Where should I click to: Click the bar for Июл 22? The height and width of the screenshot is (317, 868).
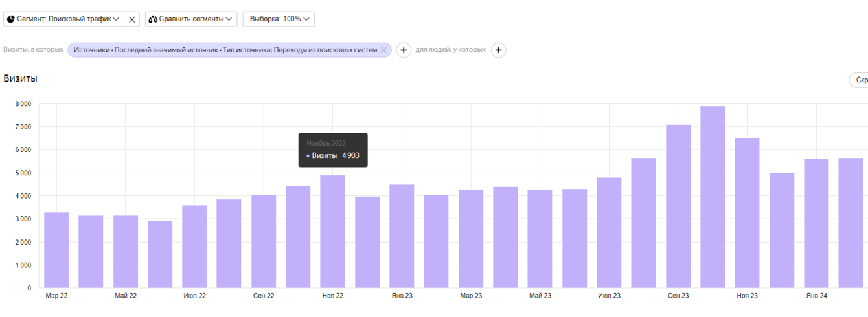coord(194,246)
